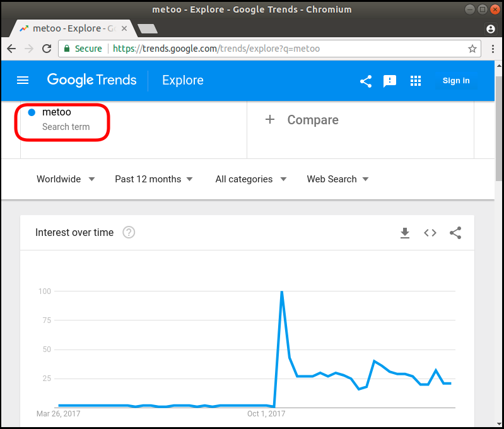Expand the Worldwide region dropdown
Screen dimensions: 504x429
[66, 179]
